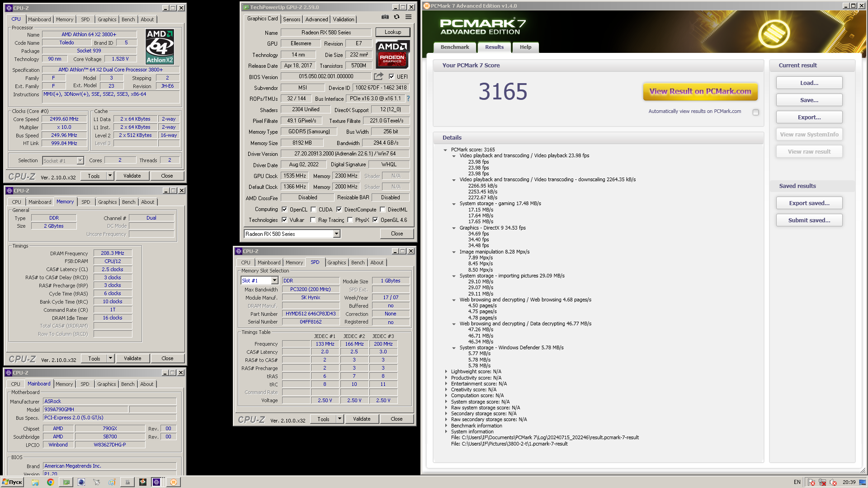This screenshot has width=868, height=488.
Task: Click the AMD Radeon Graphics logo in GPU-Z
Action: pyautogui.click(x=392, y=54)
